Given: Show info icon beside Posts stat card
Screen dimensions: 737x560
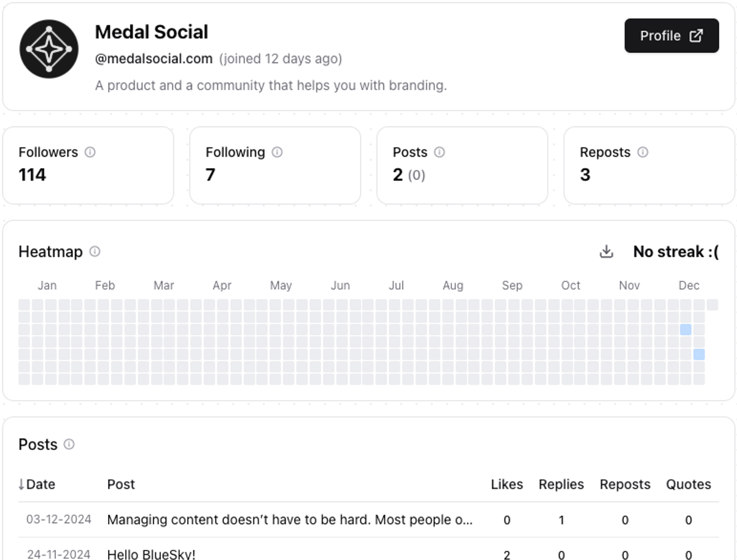Looking at the screenshot, I should [x=439, y=152].
